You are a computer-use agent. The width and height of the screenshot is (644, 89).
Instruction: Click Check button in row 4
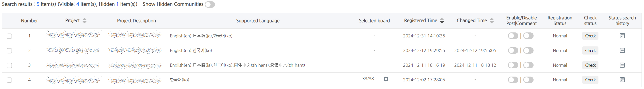tap(590, 80)
